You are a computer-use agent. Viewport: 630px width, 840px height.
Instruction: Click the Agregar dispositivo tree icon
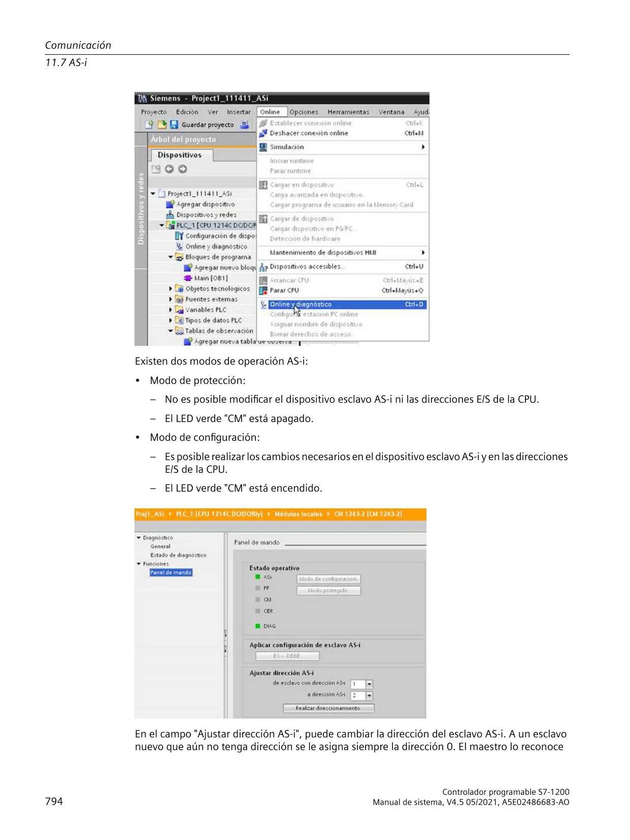pos(170,204)
